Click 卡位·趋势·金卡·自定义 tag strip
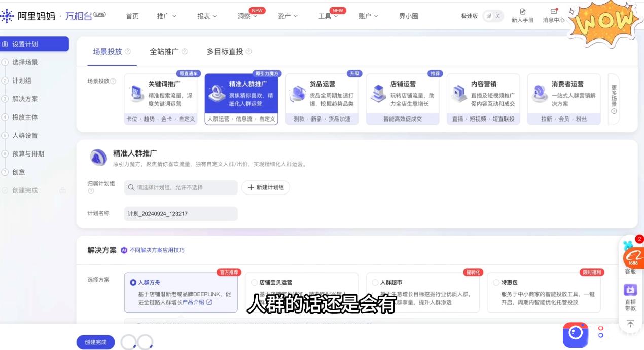Screen dimensions: 644x350 [x=161, y=120]
